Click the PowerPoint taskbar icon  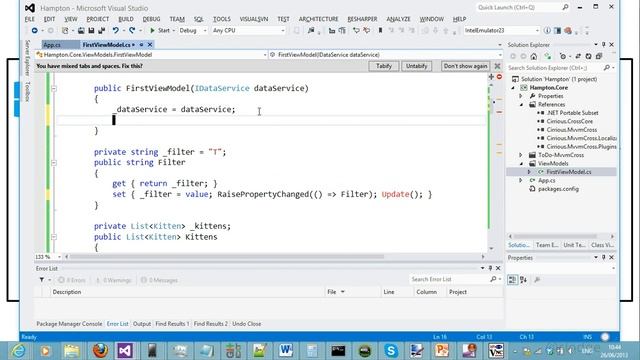(441, 351)
